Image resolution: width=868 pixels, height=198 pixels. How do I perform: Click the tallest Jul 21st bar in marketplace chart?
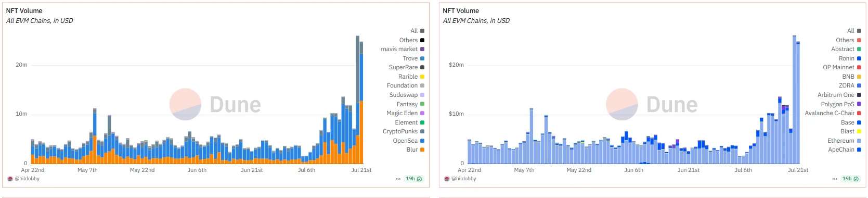click(x=358, y=100)
